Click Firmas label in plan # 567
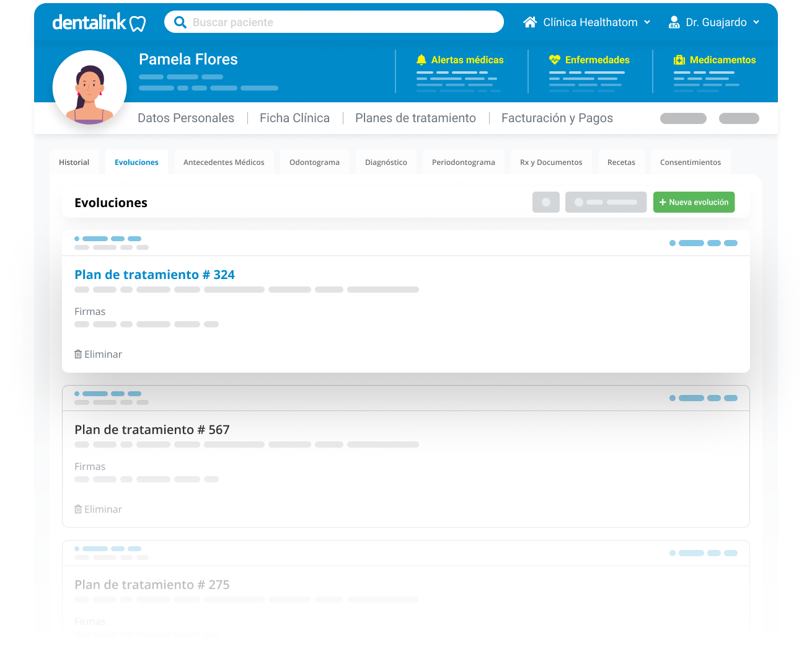Viewport: 812px width, 656px height. coord(90,467)
